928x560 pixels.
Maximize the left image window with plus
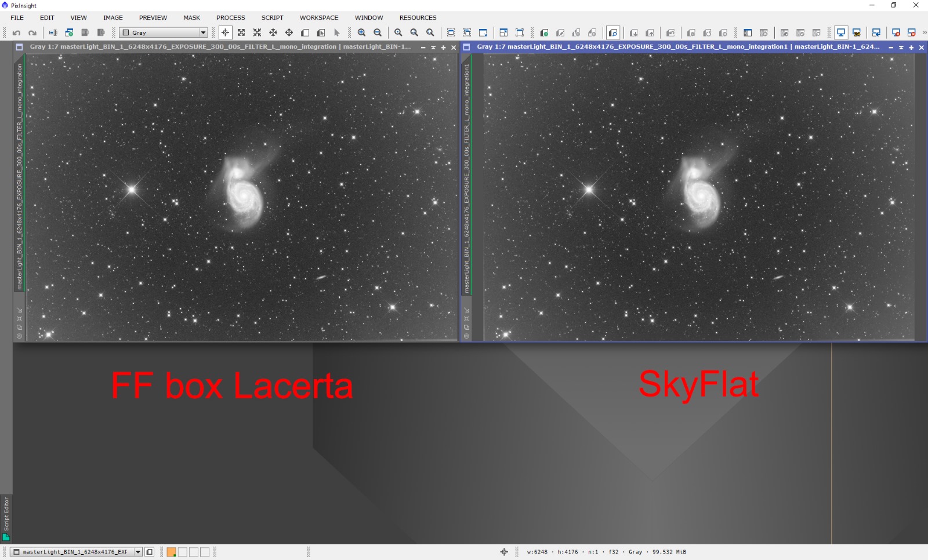click(x=444, y=48)
